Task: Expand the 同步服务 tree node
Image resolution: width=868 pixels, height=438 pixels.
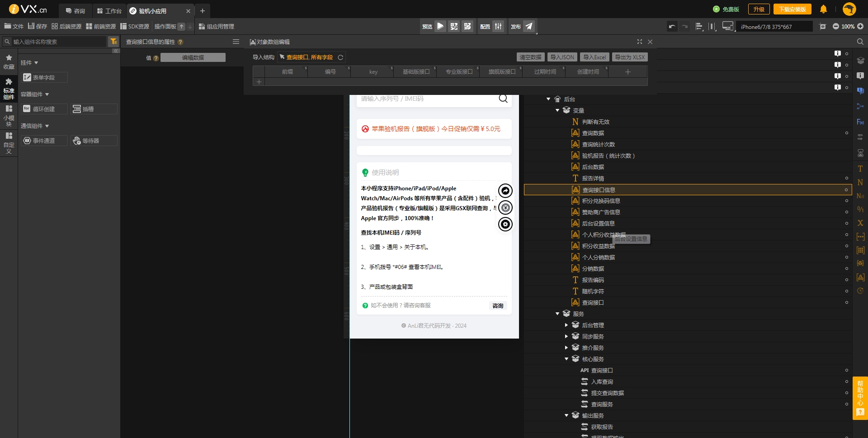Action: (566, 336)
